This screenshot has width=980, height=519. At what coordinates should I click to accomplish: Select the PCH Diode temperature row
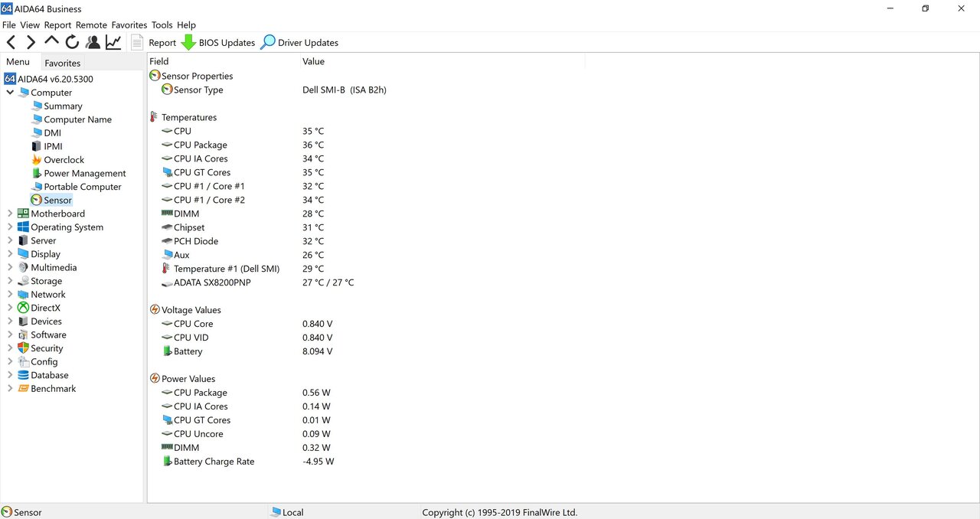pos(243,241)
